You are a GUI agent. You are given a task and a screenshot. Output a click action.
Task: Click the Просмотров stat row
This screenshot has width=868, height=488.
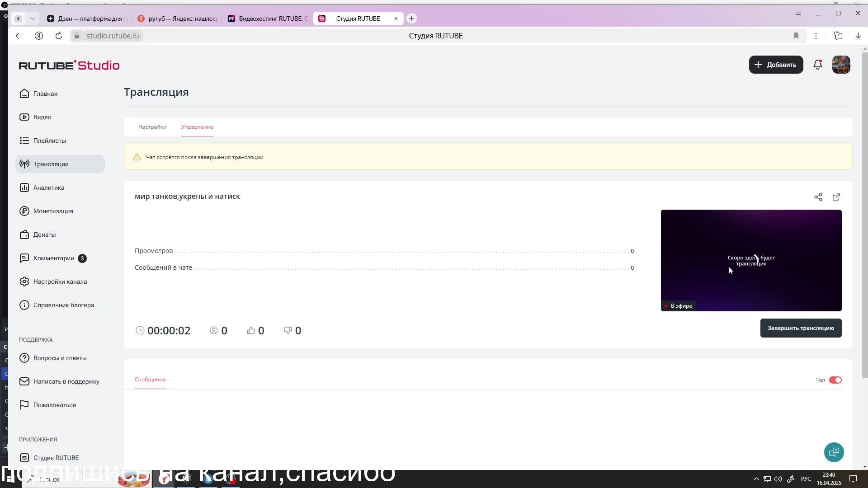[x=384, y=251]
